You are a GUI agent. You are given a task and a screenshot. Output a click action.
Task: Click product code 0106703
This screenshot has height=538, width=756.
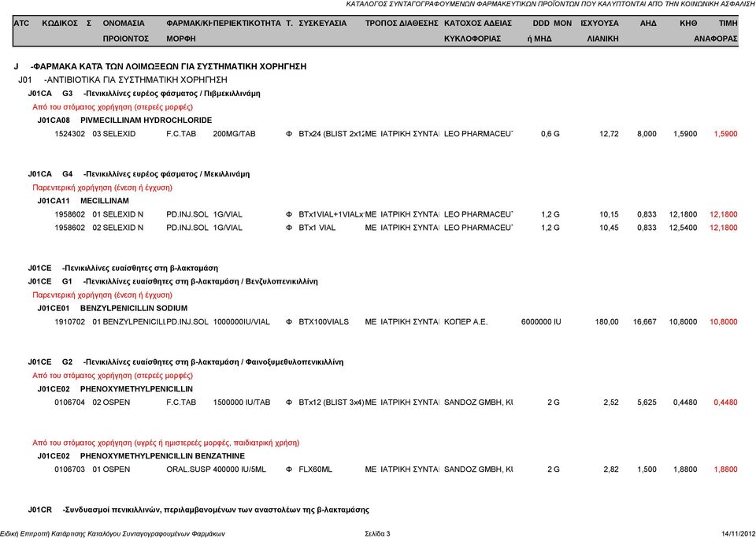coord(70,469)
